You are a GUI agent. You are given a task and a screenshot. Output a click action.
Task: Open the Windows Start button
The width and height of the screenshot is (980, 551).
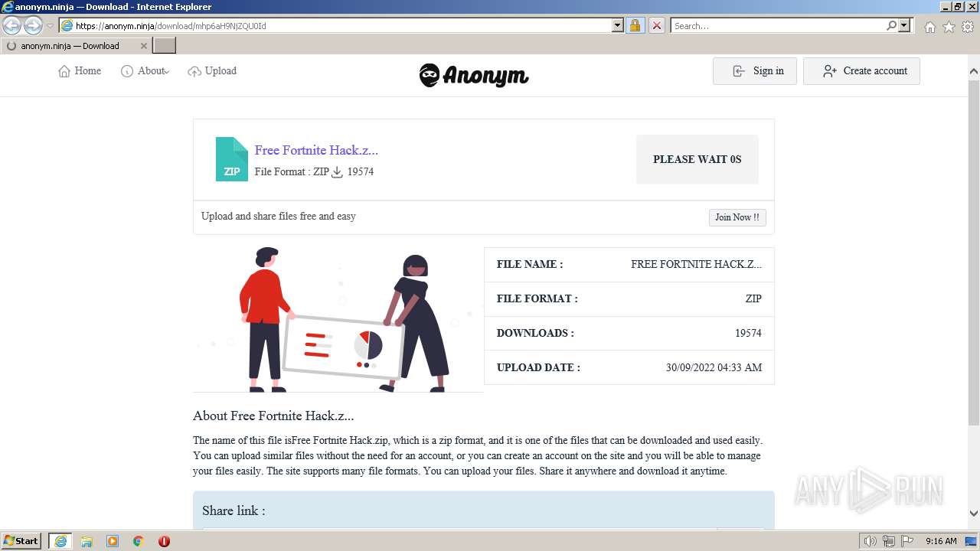pos(21,541)
